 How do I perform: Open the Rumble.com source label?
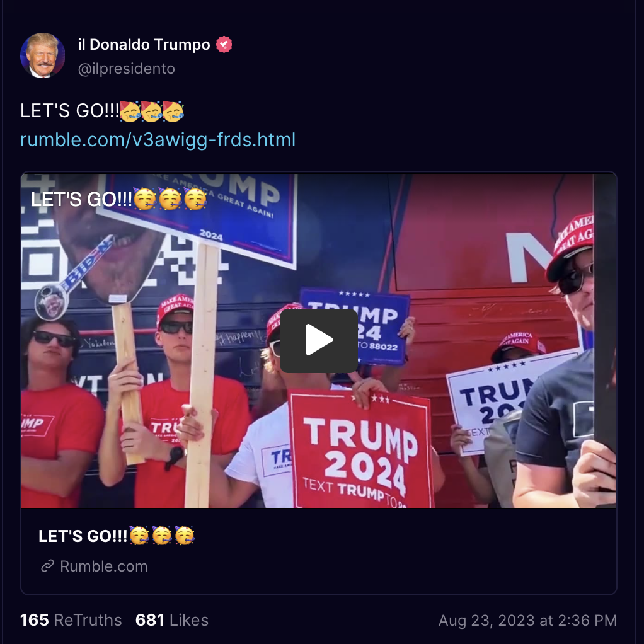[x=103, y=566]
